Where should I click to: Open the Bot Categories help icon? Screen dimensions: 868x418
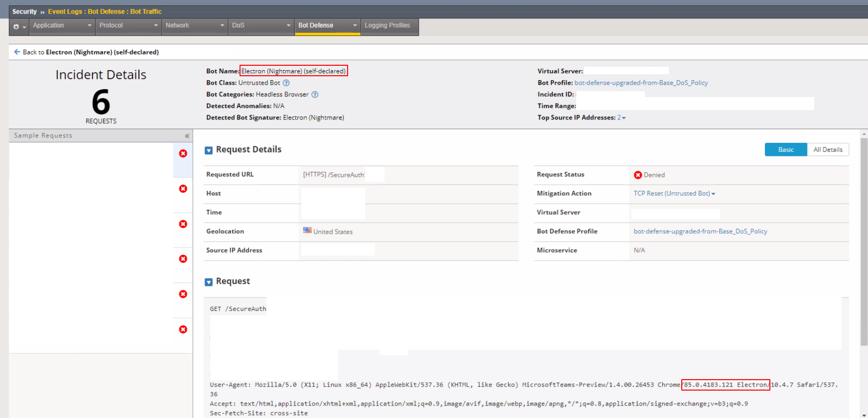pyautogui.click(x=315, y=94)
